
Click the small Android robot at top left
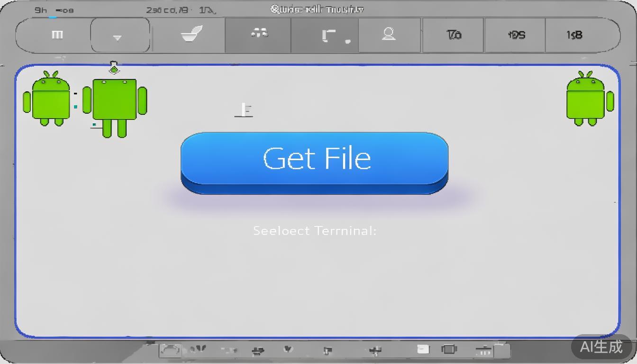pos(46,99)
